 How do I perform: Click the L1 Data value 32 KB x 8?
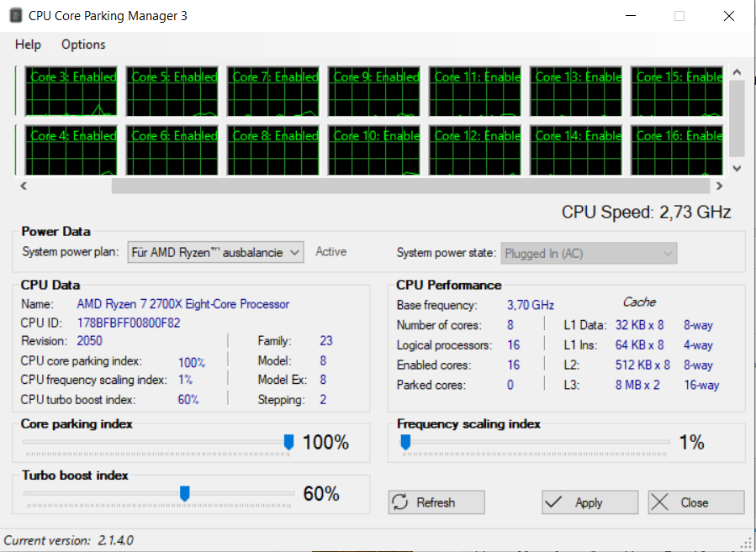click(639, 325)
